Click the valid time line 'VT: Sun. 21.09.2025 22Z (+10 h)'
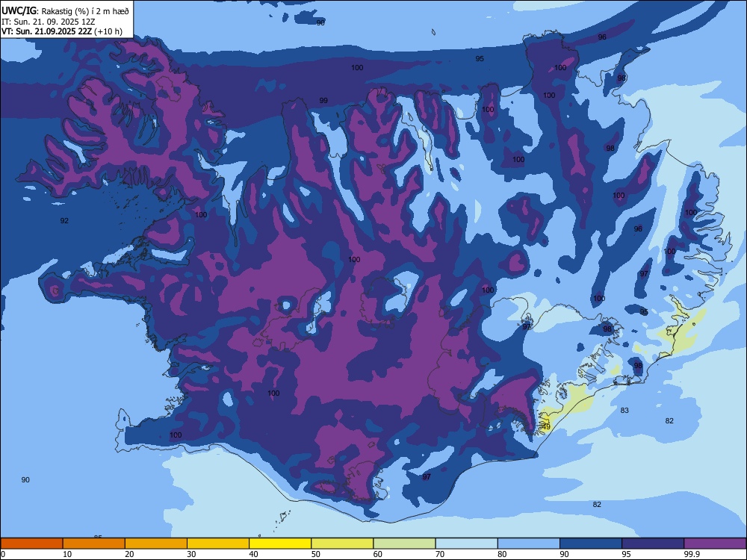This screenshot has width=747, height=560. [62, 31]
